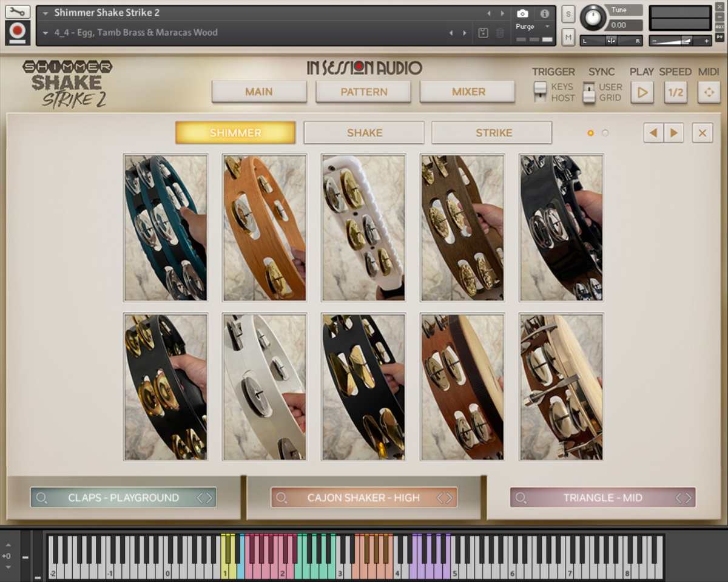Select next snapshot arrow
This screenshot has width=728, height=582.
pyautogui.click(x=465, y=33)
